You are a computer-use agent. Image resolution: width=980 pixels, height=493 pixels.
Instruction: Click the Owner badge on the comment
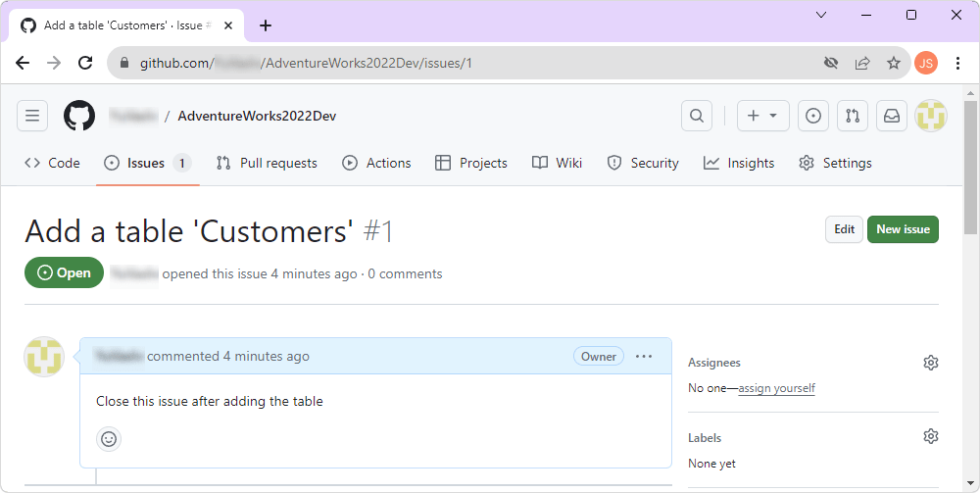click(599, 356)
